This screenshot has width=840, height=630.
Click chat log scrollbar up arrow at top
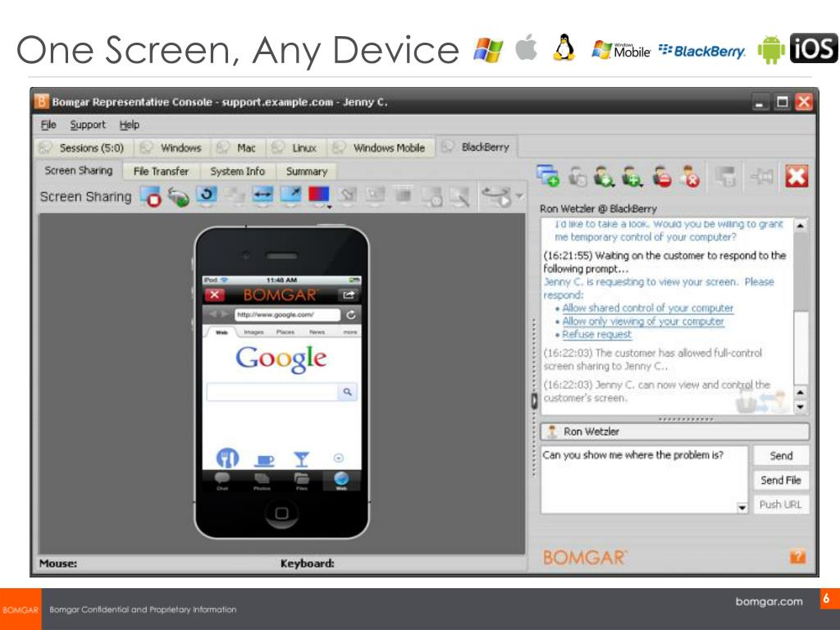pyautogui.click(x=800, y=226)
